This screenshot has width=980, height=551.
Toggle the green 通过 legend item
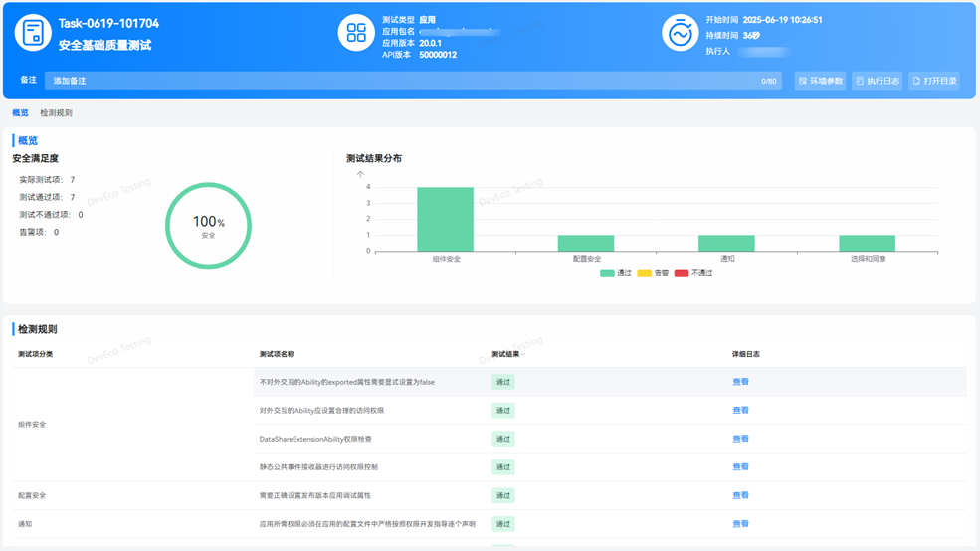pos(616,273)
